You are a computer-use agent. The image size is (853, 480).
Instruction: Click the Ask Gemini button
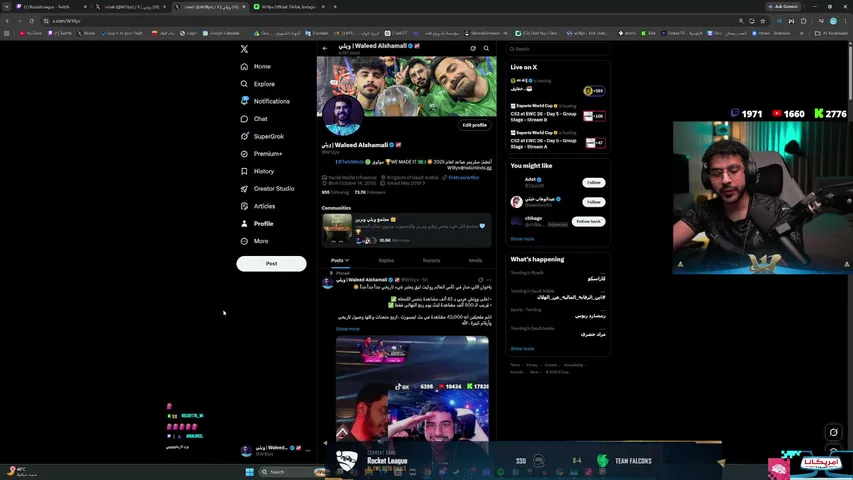[x=783, y=7]
